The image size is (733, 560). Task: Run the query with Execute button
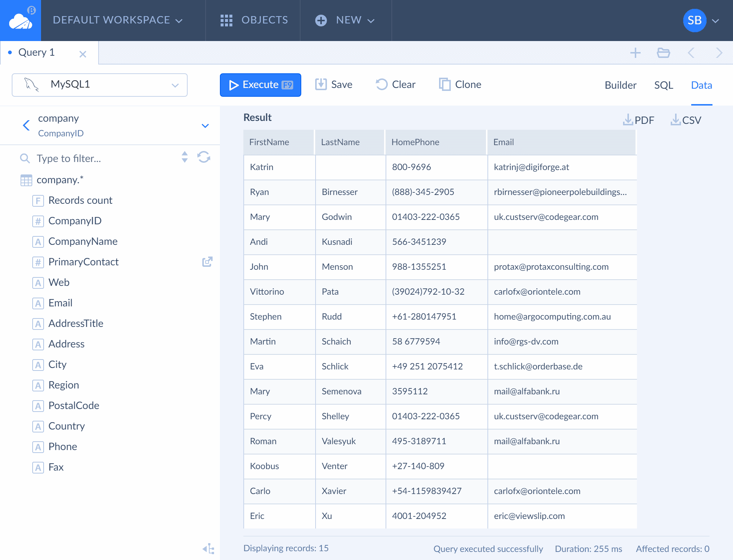261,85
